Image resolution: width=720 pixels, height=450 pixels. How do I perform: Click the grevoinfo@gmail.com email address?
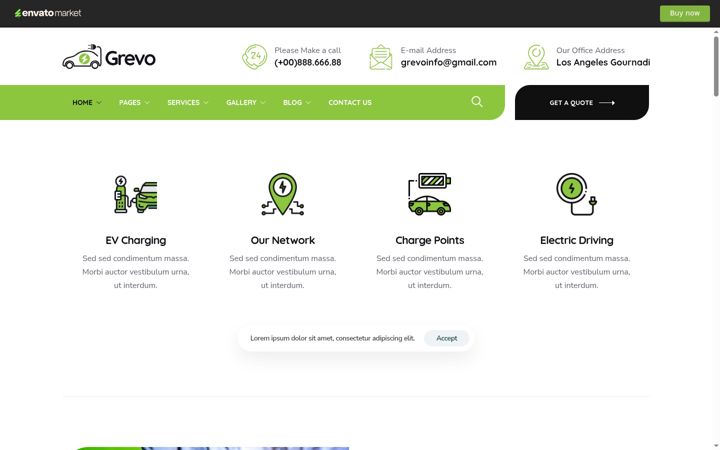pyautogui.click(x=448, y=62)
